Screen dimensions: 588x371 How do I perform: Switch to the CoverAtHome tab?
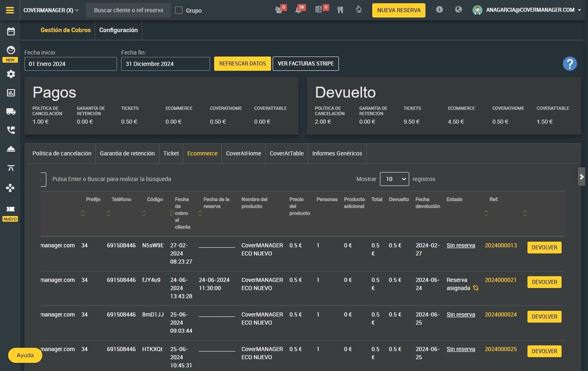243,153
